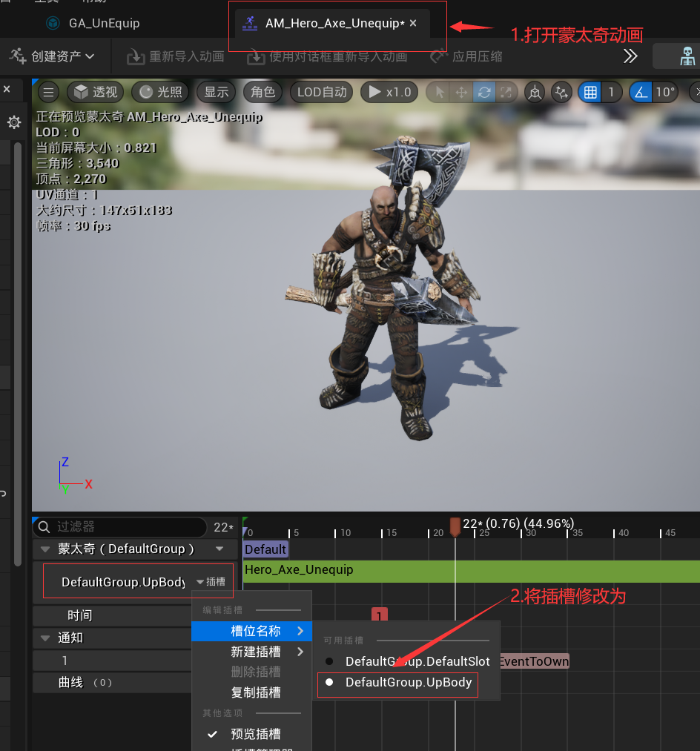This screenshot has width=700, height=751.
Task: Open grid snap size value 1
Action: coord(611,92)
